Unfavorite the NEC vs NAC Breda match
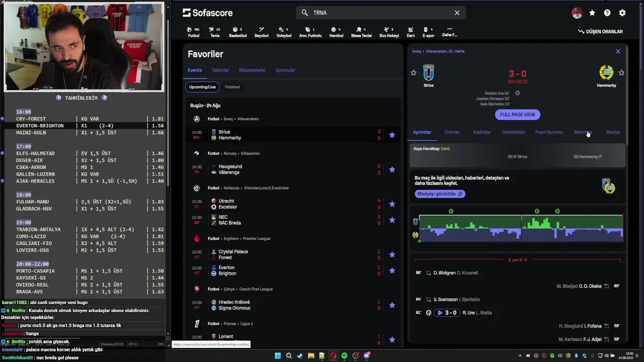 pos(392,220)
